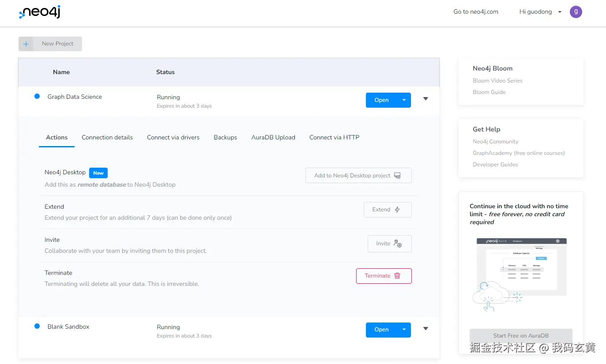Open the Blank Sandbox project
The width and height of the screenshot is (606, 364).
tap(382, 330)
